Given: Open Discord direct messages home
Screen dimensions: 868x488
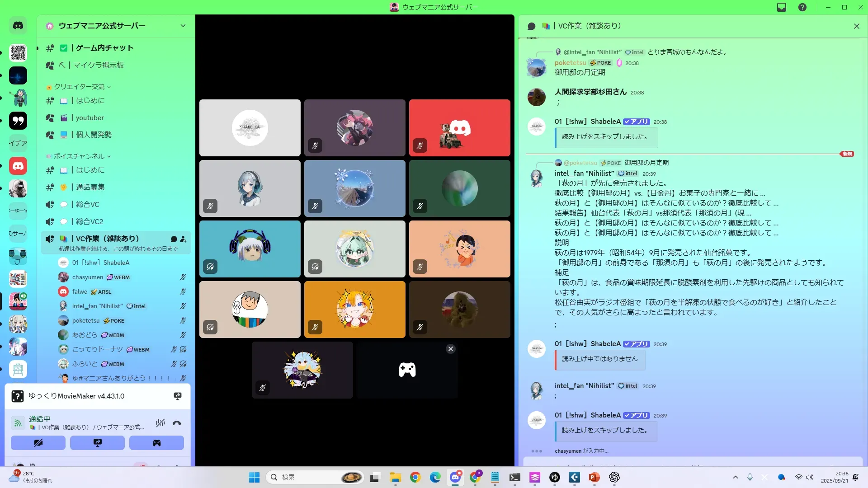Looking at the screenshot, I should 18,26.
